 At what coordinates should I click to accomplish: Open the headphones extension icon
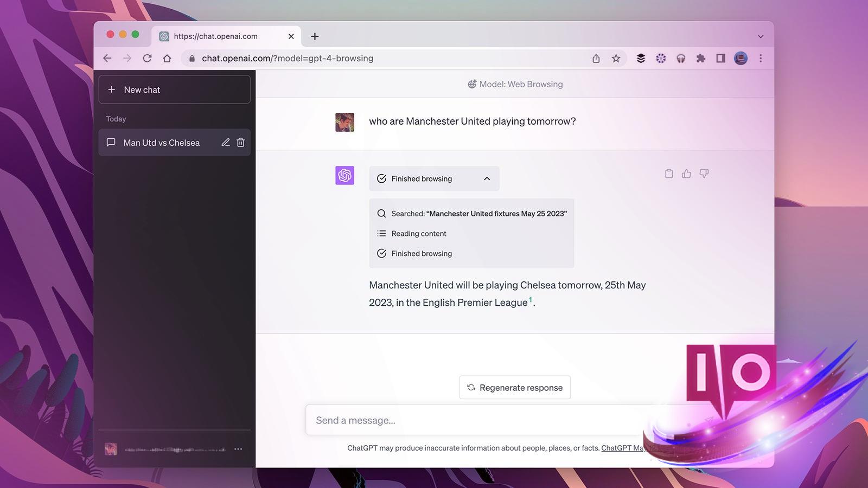point(681,58)
